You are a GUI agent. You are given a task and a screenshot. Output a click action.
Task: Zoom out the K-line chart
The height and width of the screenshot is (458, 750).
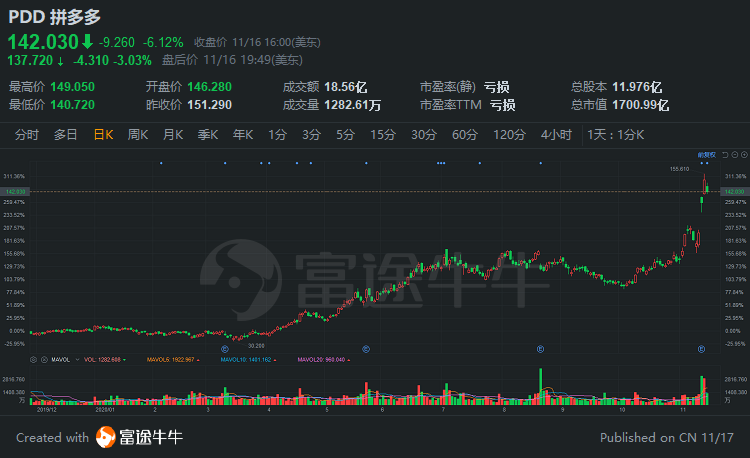[x=735, y=155]
